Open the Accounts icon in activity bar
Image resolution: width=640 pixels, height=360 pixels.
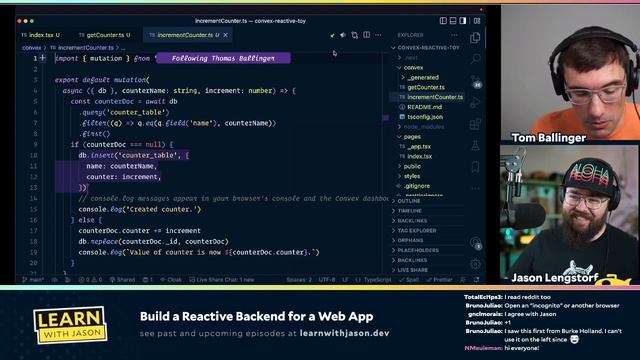(x=476, y=243)
